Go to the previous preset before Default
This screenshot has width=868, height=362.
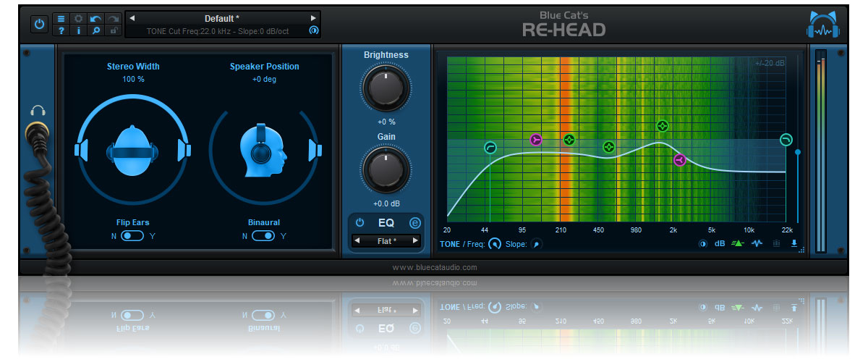click(x=132, y=18)
